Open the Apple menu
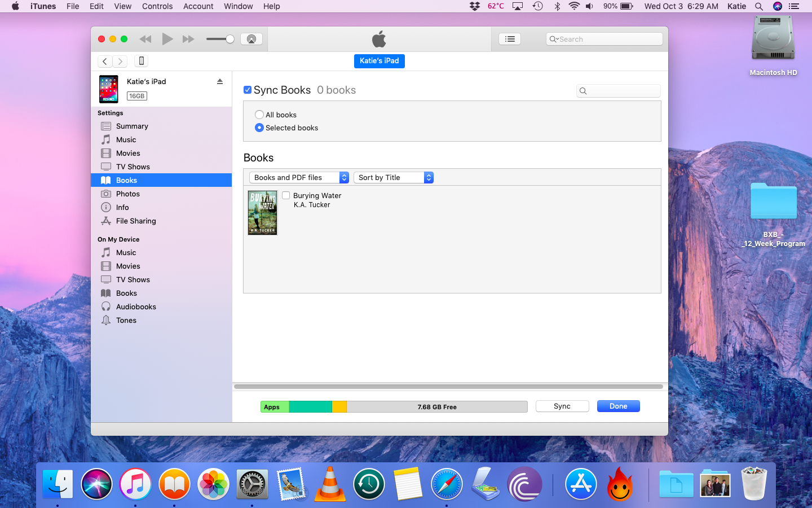 (x=15, y=6)
